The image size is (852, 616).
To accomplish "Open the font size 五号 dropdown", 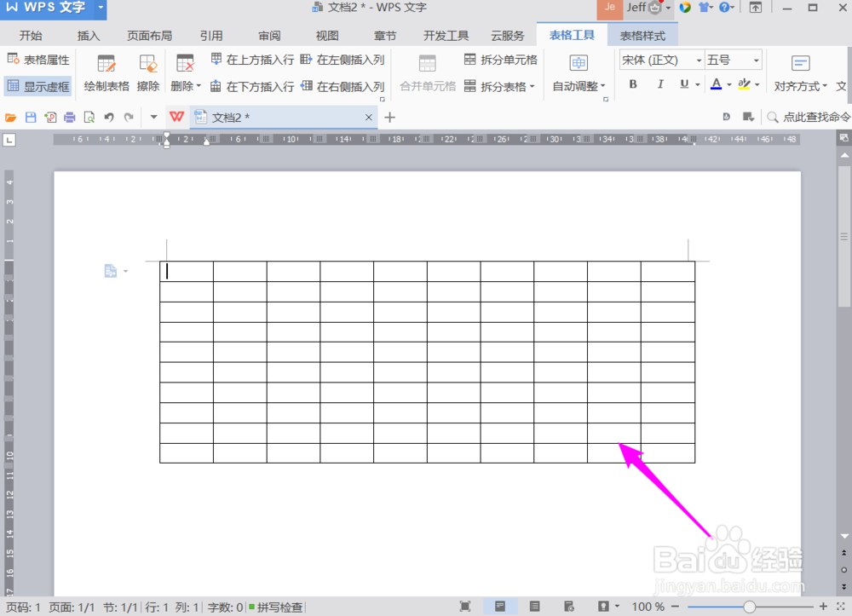I will click(x=733, y=60).
